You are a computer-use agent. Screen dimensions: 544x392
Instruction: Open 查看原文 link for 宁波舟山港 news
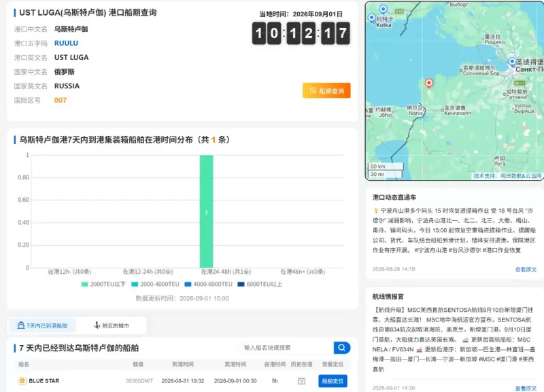(x=526, y=269)
